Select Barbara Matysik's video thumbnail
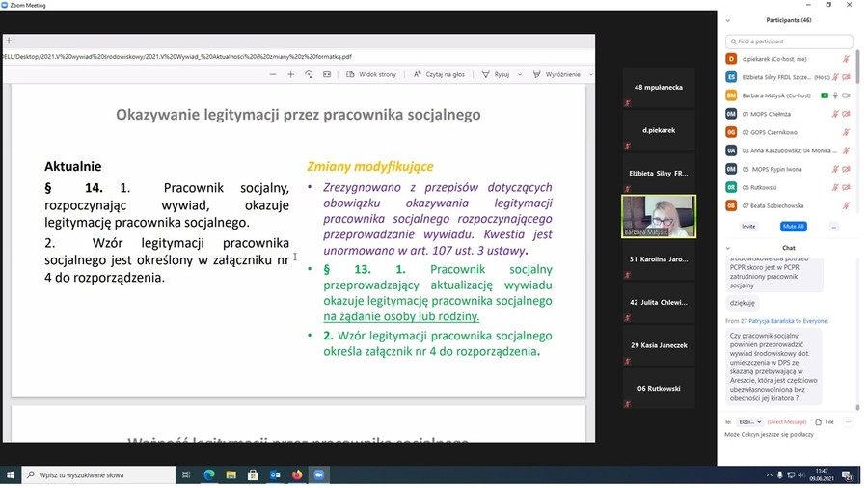Screen dimensions: 868x488 pos(659,216)
